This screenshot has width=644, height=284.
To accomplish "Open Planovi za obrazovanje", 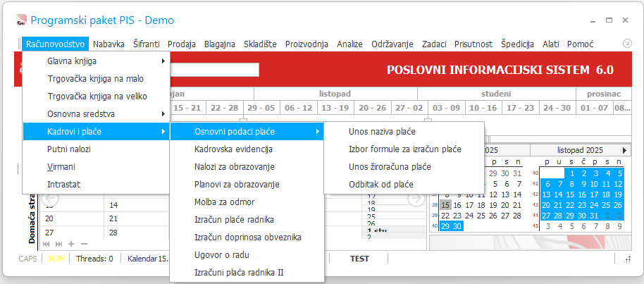I will pyautogui.click(x=247, y=184).
